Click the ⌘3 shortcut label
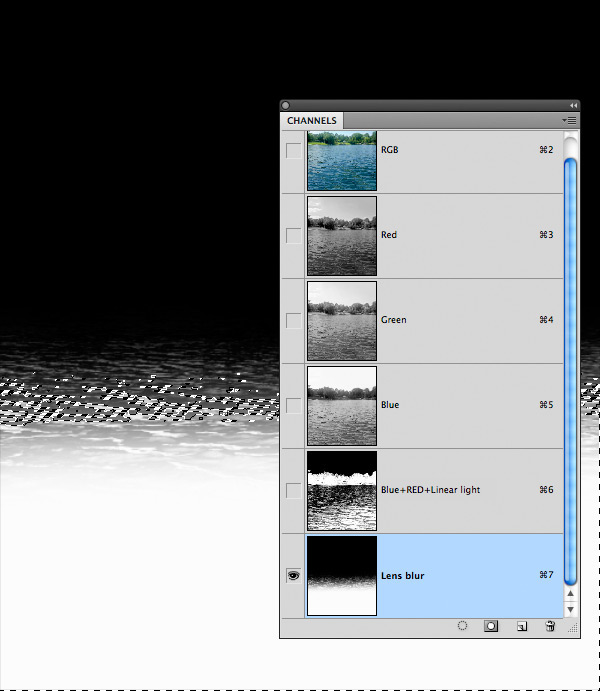 [x=546, y=235]
